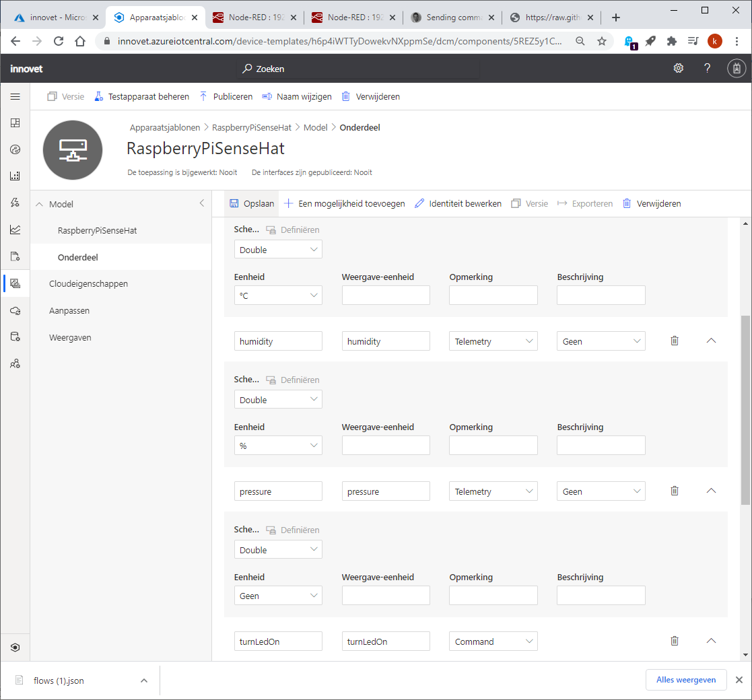Open pressure capability type Telemetry dropdown
The height and width of the screenshot is (700, 752).
click(x=493, y=491)
